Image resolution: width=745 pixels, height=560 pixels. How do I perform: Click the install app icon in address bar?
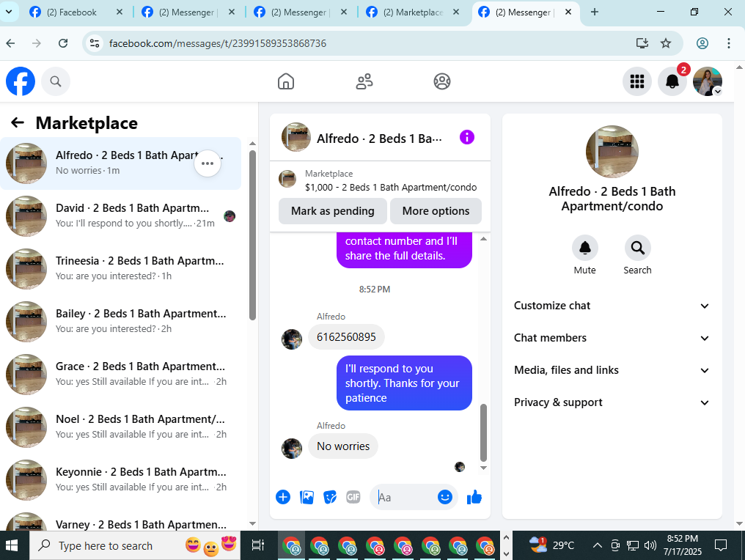[642, 43]
